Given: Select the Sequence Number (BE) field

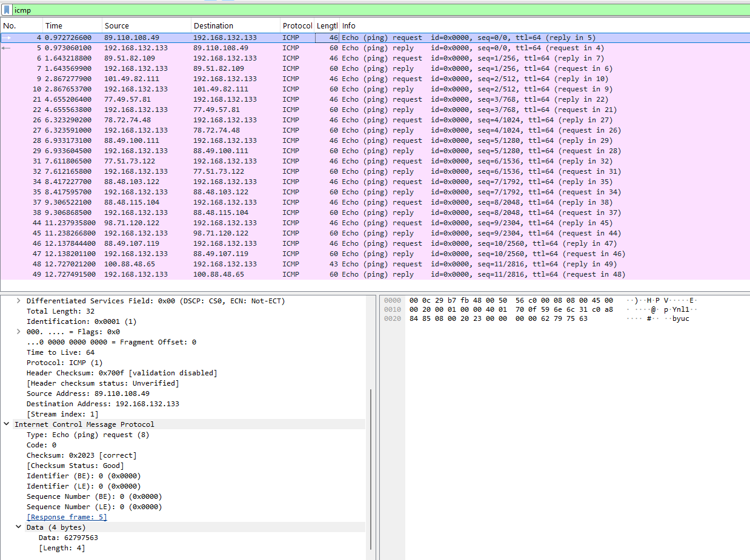Looking at the screenshot, I should 94,496.
